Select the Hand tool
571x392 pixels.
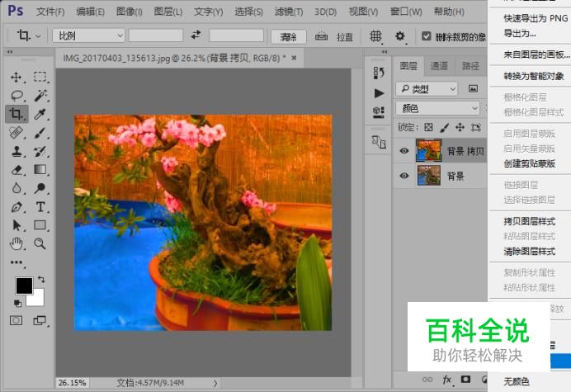(17, 243)
